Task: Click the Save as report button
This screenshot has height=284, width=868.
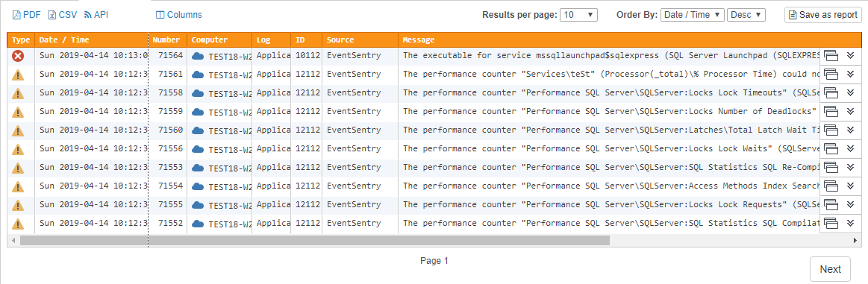Action: coord(823,15)
